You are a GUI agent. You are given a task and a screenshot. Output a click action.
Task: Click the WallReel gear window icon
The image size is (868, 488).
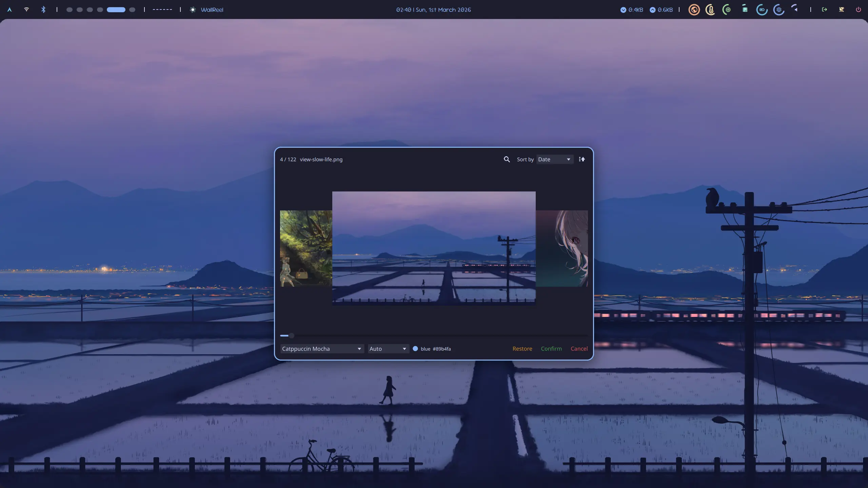click(193, 9)
